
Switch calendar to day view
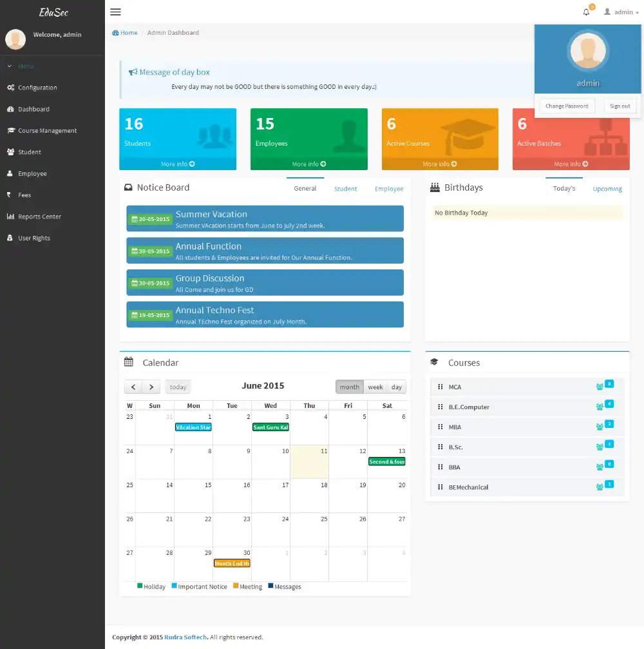point(396,387)
